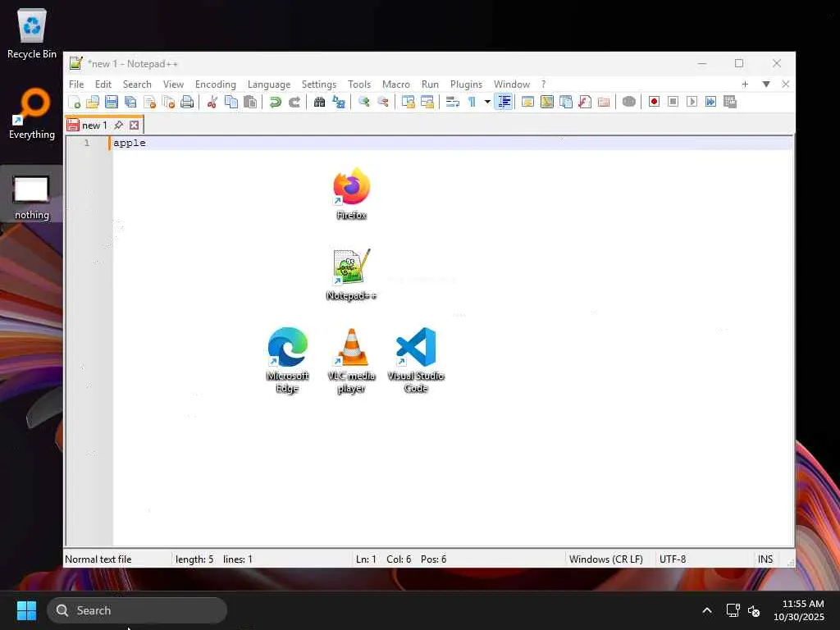
Task: Click the Save All toolbar icon
Action: pyautogui.click(x=130, y=102)
